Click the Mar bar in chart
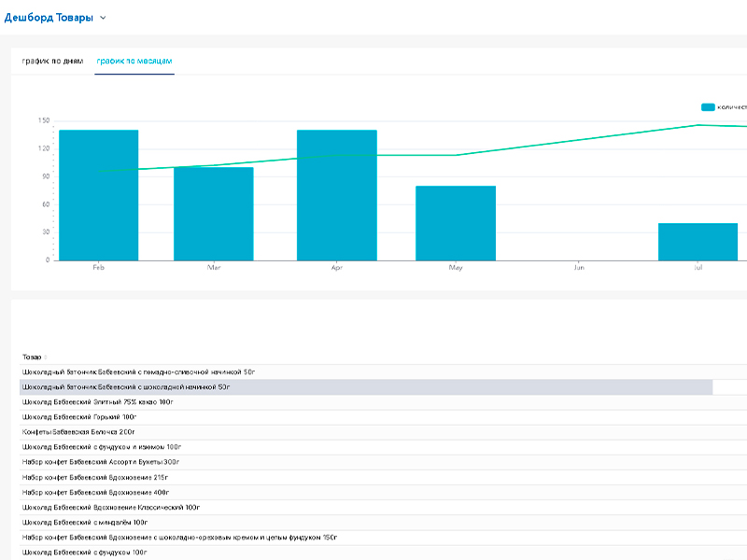The image size is (747, 560). (214, 214)
